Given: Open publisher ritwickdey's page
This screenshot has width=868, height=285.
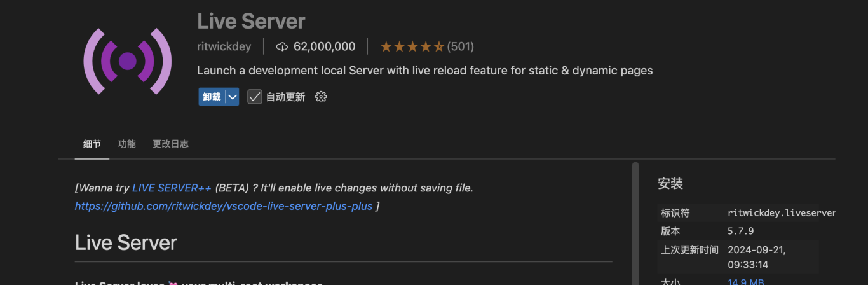Looking at the screenshot, I should [224, 46].
